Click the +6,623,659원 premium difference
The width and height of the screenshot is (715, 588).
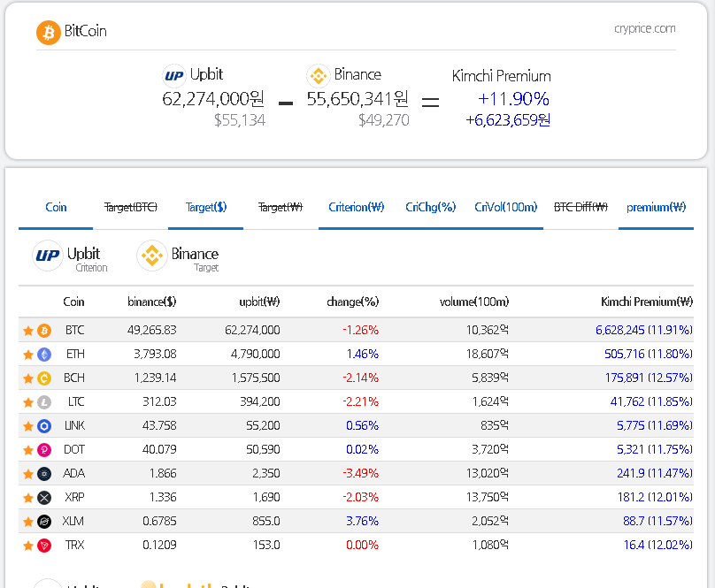pyautogui.click(x=508, y=120)
